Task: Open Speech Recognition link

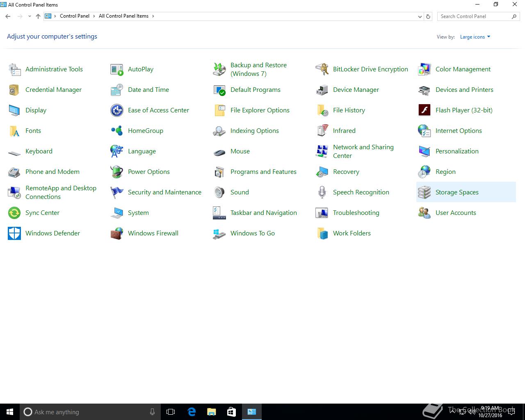Action: 361,192
